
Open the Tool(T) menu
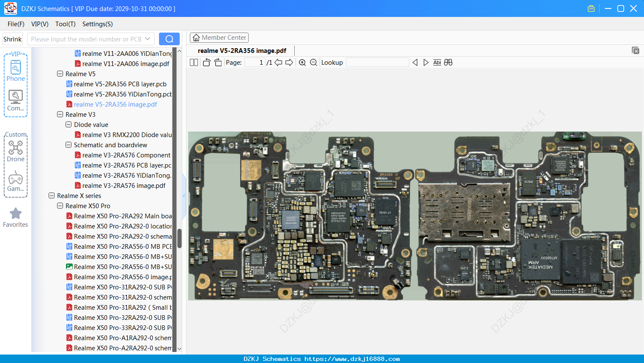point(66,24)
